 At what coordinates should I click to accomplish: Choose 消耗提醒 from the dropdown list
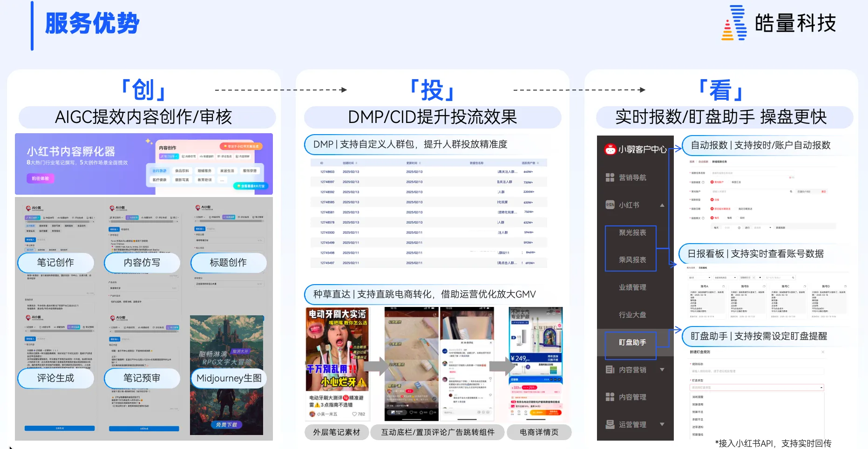coord(698,397)
